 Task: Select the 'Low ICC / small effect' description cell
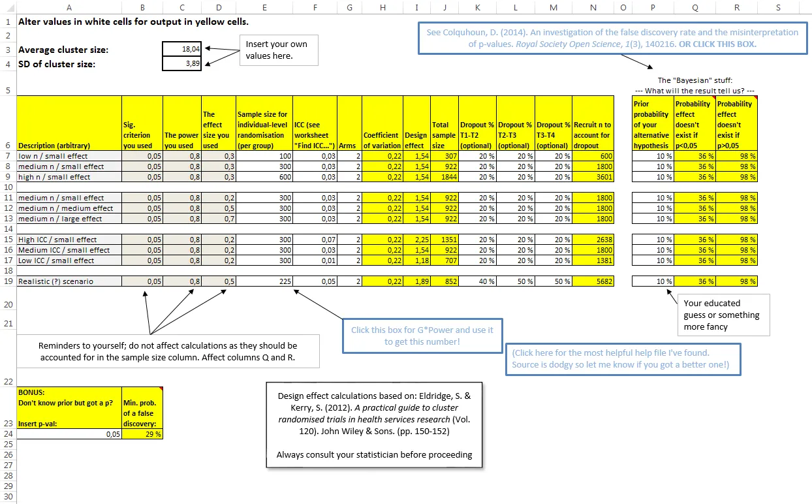69,260
